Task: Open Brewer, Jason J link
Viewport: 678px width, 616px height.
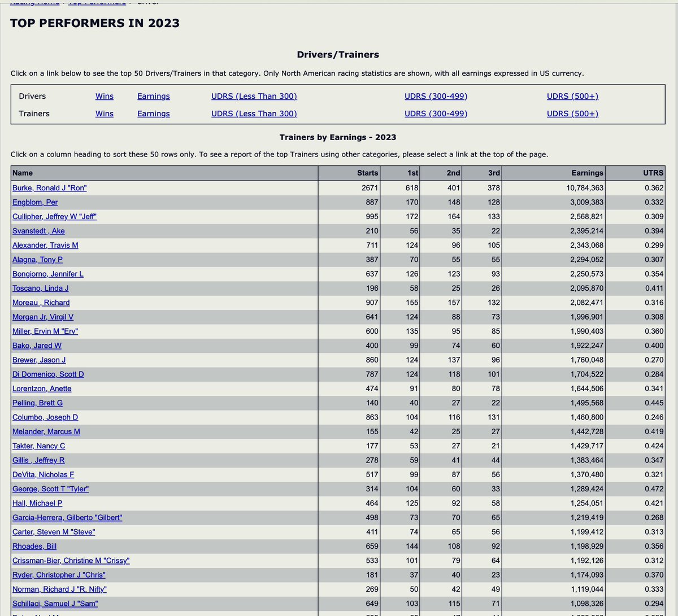Action: click(39, 360)
